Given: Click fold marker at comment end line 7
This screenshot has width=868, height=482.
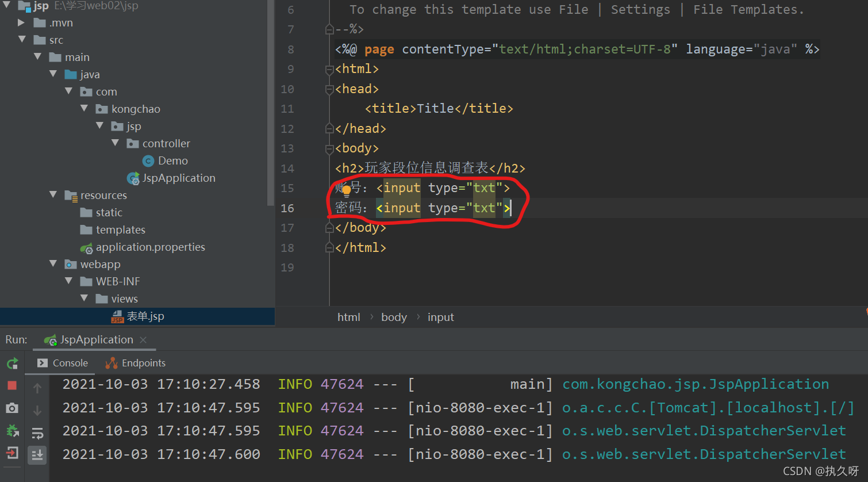Looking at the screenshot, I should [x=329, y=29].
